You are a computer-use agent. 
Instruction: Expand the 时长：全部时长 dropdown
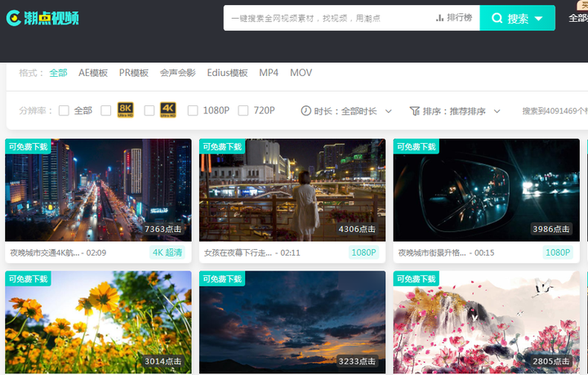[x=346, y=111]
